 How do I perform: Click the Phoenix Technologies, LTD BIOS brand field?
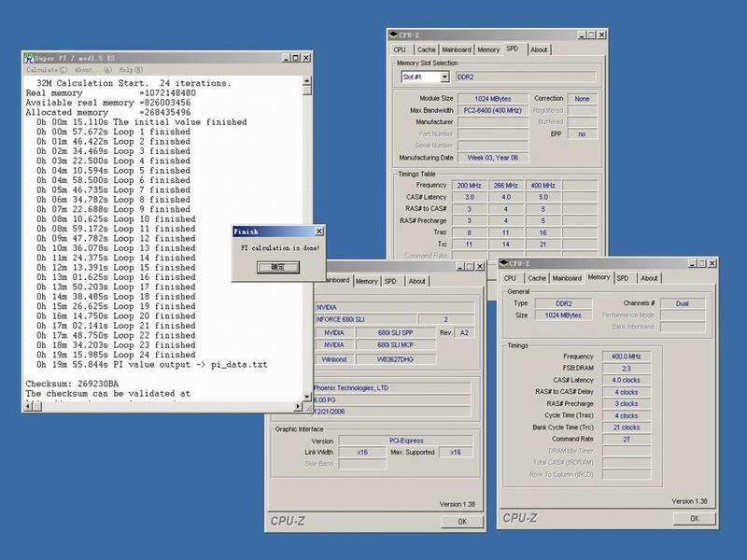point(391,388)
